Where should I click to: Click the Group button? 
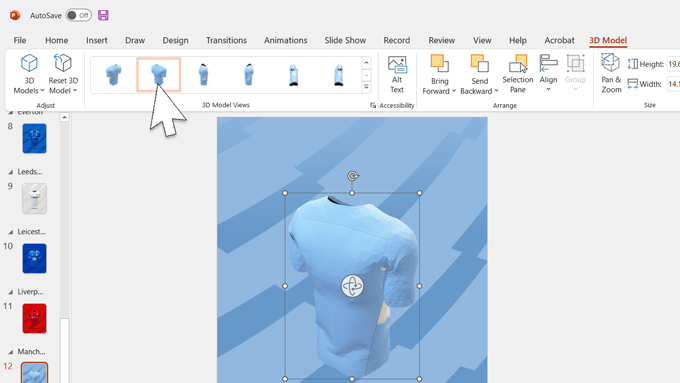(x=575, y=73)
